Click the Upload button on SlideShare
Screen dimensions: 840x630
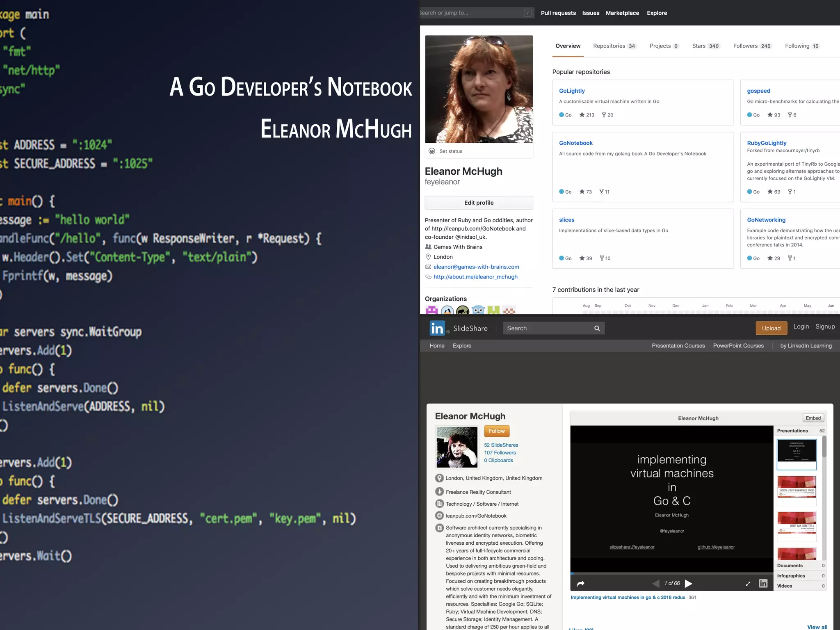pyautogui.click(x=771, y=328)
